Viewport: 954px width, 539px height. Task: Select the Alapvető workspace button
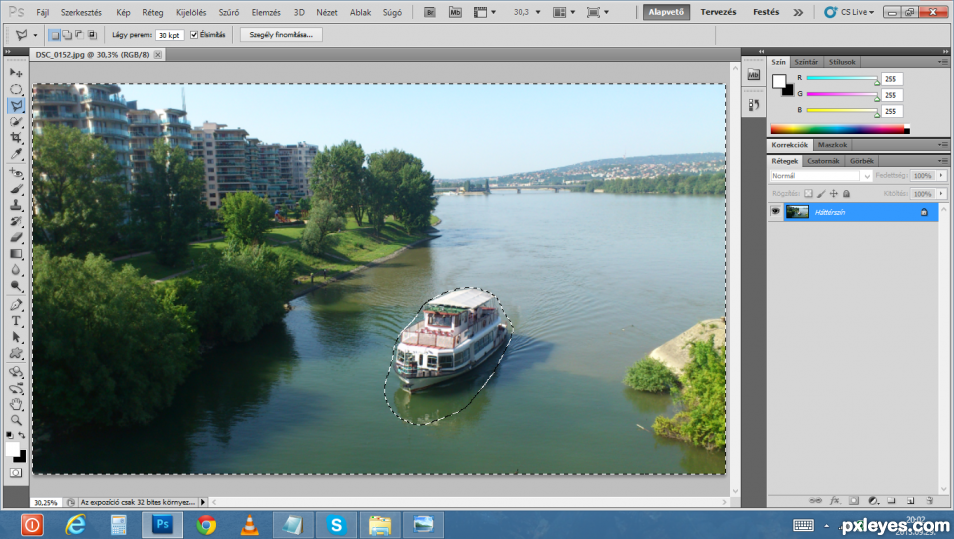point(666,12)
